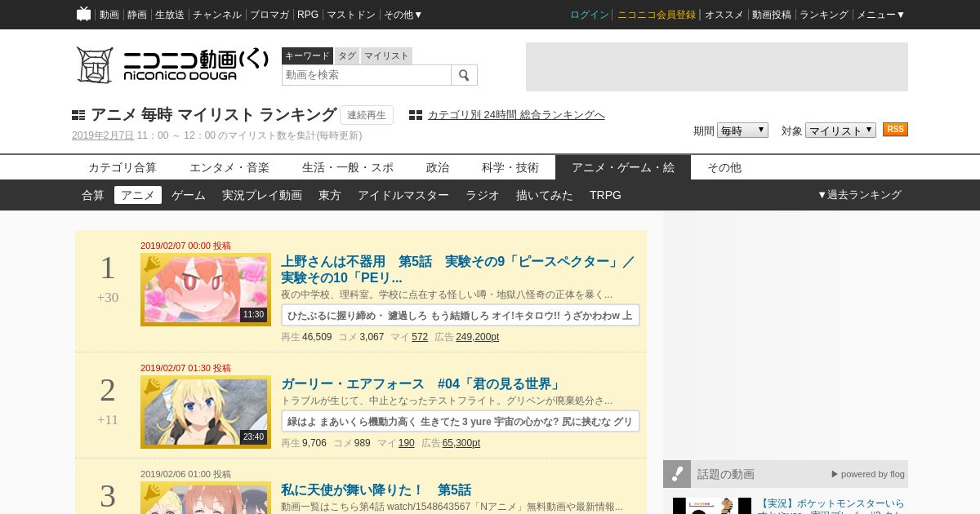Open thumbnail of 私に天使が舞い降りた video
980x514 pixels.
pyautogui.click(x=206, y=498)
